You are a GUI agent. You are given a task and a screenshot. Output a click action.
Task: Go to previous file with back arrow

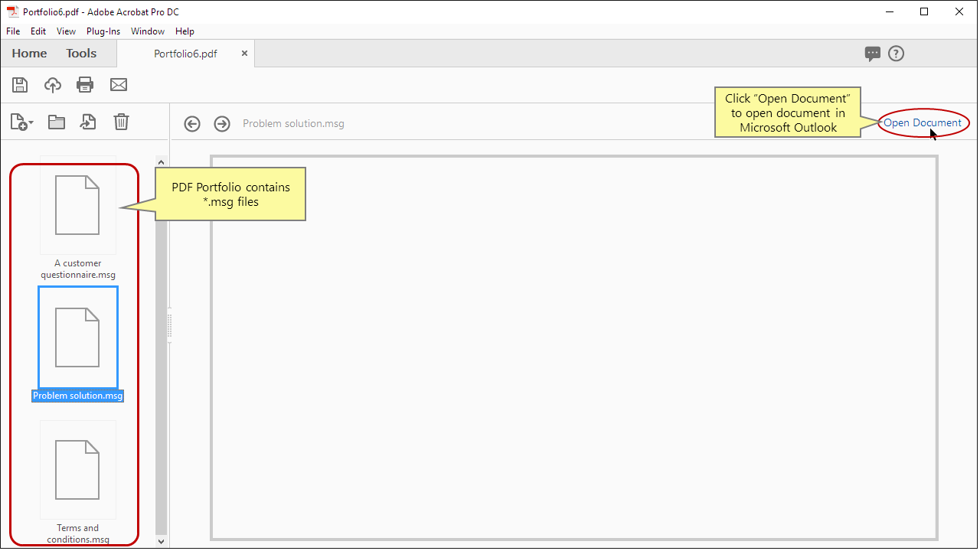[x=192, y=123]
